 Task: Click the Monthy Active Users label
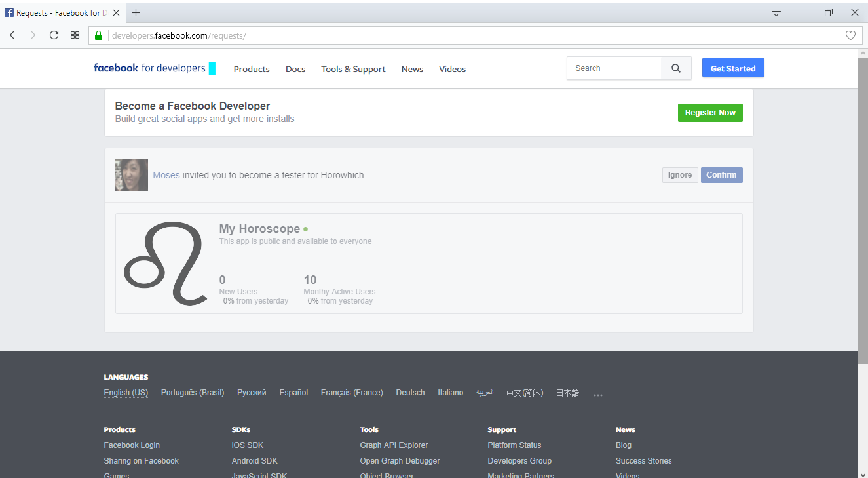click(x=339, y=292)
